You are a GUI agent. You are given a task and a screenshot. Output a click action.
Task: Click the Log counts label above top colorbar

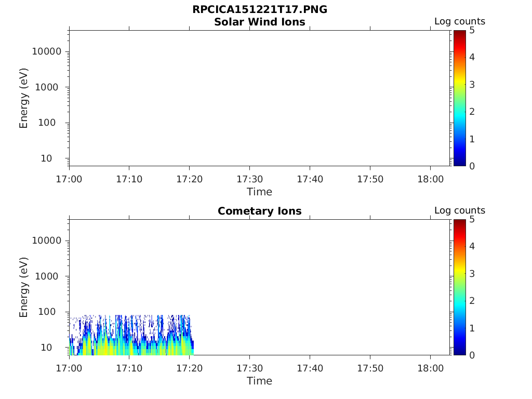coord(460,21)
